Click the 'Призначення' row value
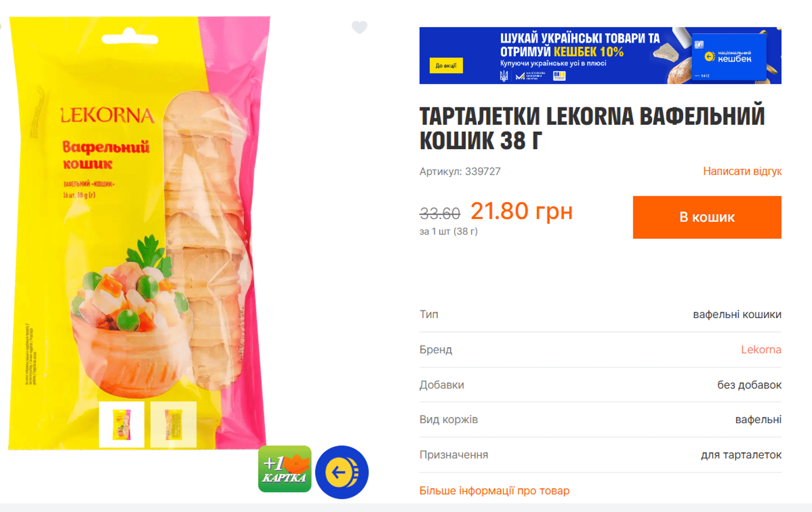The height and width of the screenshot is (512, 812). pos(741,455)
